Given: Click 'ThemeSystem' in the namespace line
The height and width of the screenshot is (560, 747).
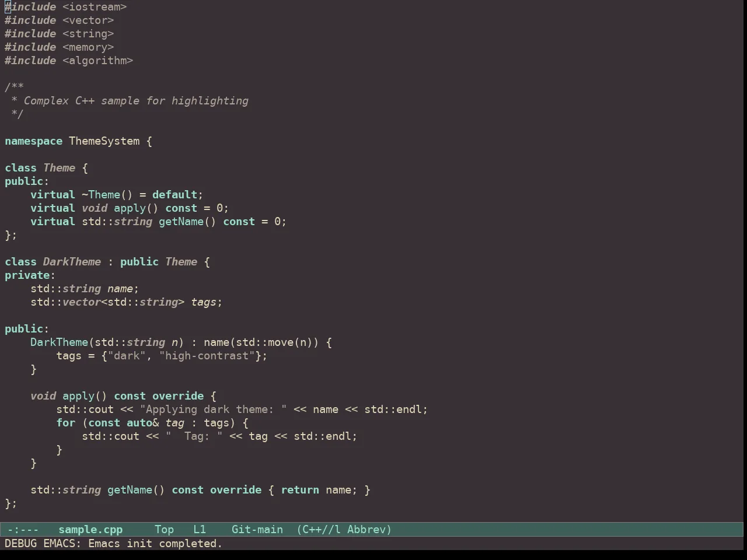Looking at the screenshot, I should point(104,141).
